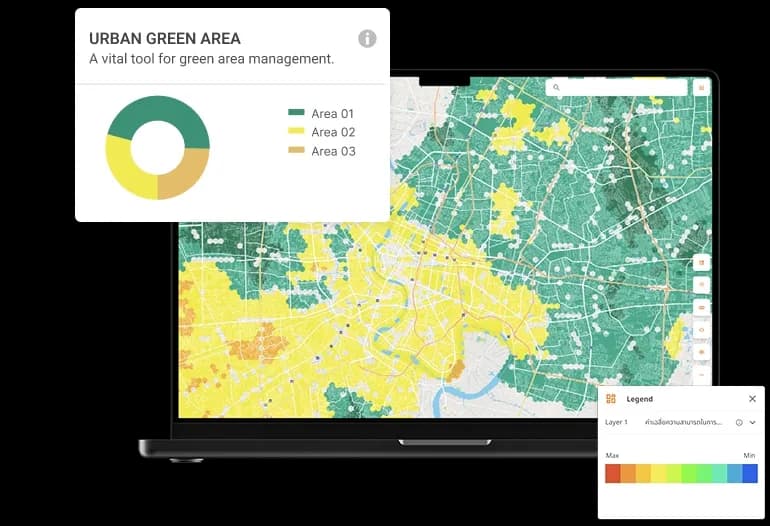Pick the orange swatch next to the red one
Image resolution: width=770 pixels, height=526 pixels.
coord(628,473)
